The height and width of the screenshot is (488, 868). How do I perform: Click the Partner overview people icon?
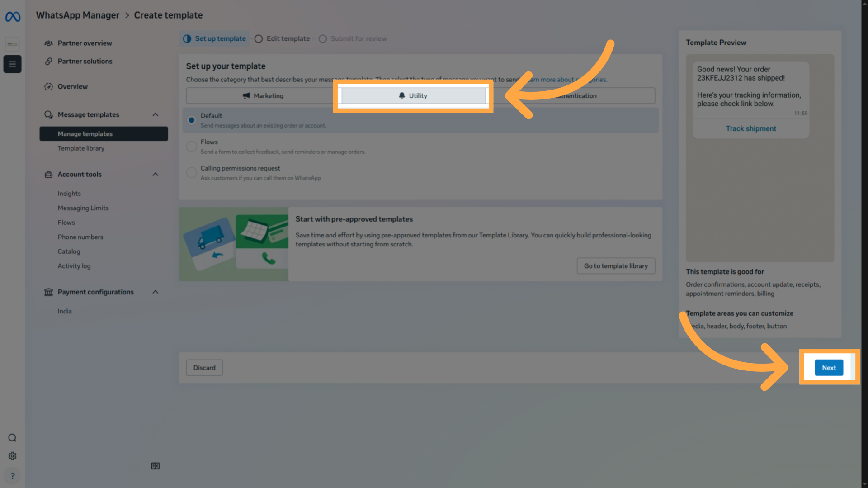click(48, 43)
